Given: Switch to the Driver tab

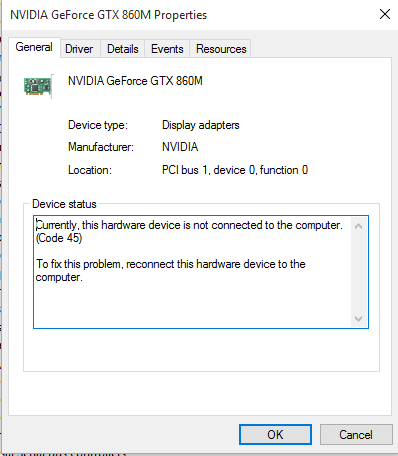Looking at the screenshot, I should [79, 49].
